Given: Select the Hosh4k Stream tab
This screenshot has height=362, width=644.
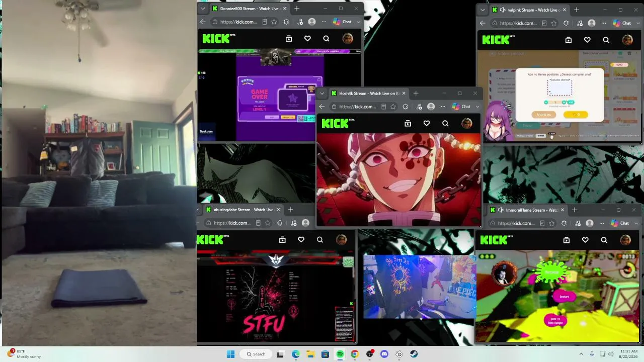Looking at the screenshot, I should [368, 94].
